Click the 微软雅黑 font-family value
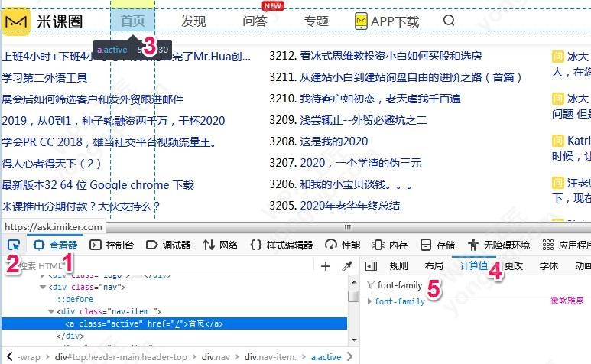 (567, 301)
